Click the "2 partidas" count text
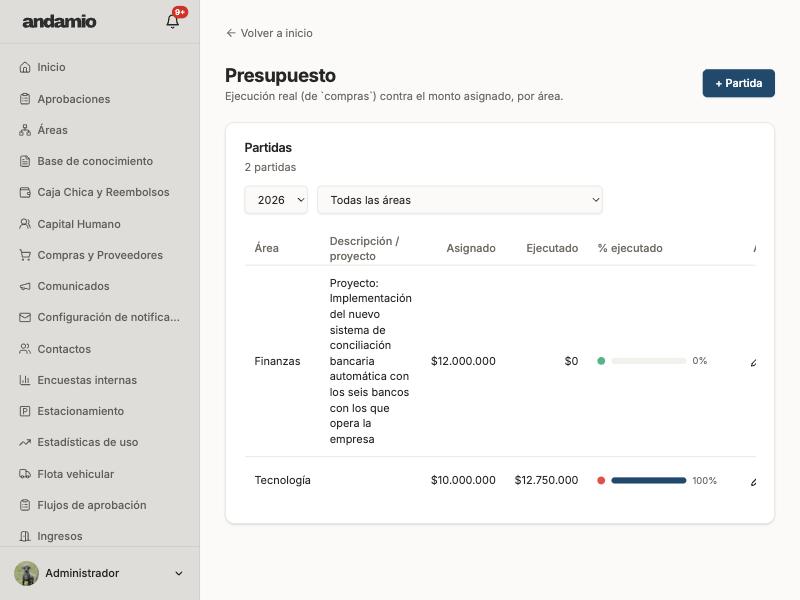This screenshot has height=600, width=800. 270,167
